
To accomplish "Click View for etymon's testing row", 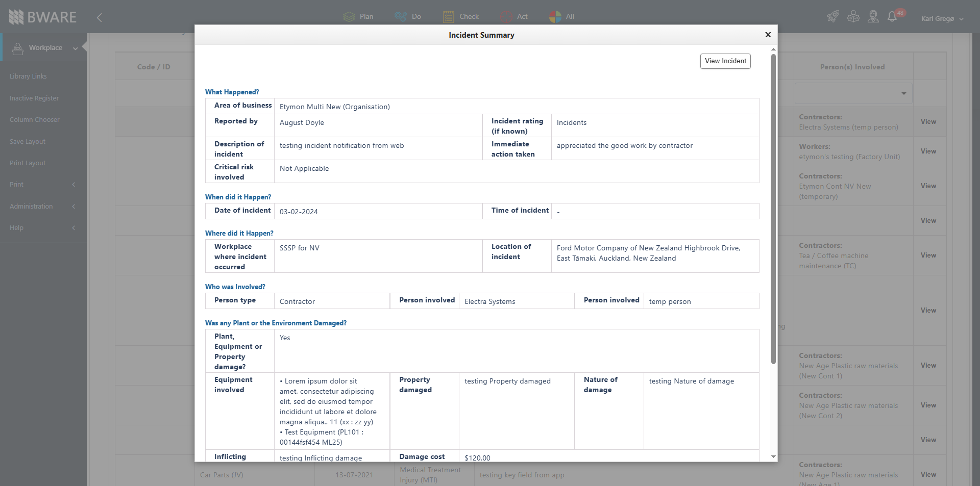I will point(928,151).
